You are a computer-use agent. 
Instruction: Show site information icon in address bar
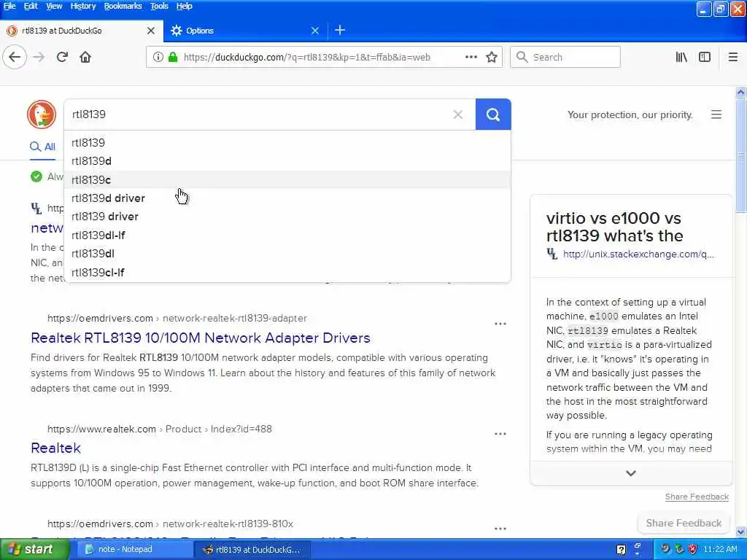coord(158,57)
